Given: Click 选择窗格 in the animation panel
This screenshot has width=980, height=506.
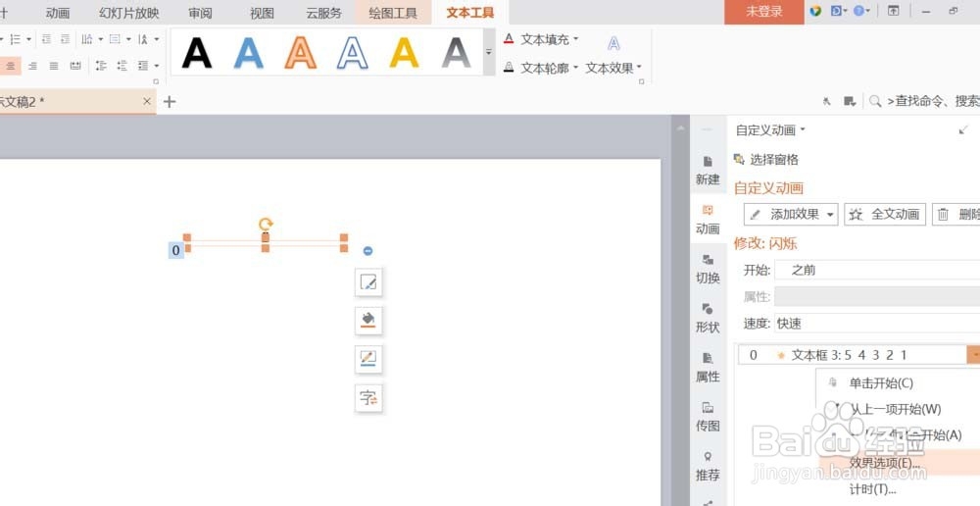Looking at the screenshot, I should 766,160.
